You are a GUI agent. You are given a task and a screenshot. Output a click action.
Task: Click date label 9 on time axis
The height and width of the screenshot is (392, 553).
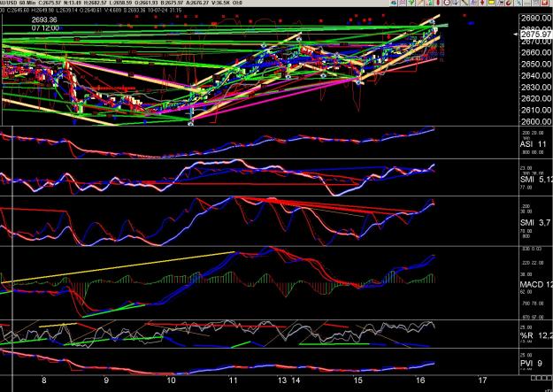106,380
